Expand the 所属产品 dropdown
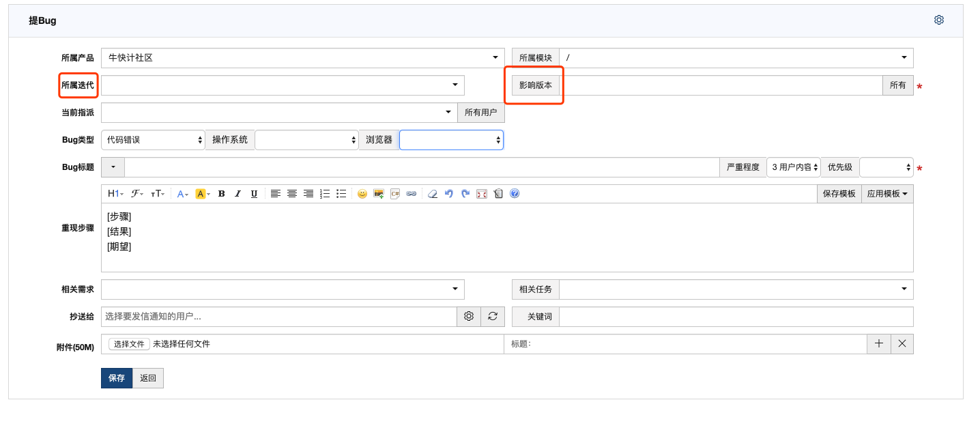The width and height of the screenshot is (980, 428). click(303, 58)
